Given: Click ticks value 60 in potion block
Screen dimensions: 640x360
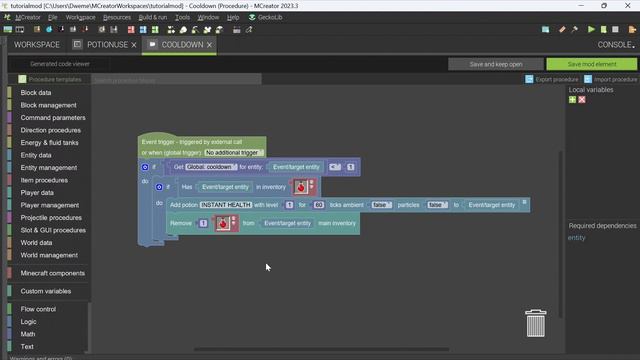Looking at the screenshot, I should click(319, 205).
